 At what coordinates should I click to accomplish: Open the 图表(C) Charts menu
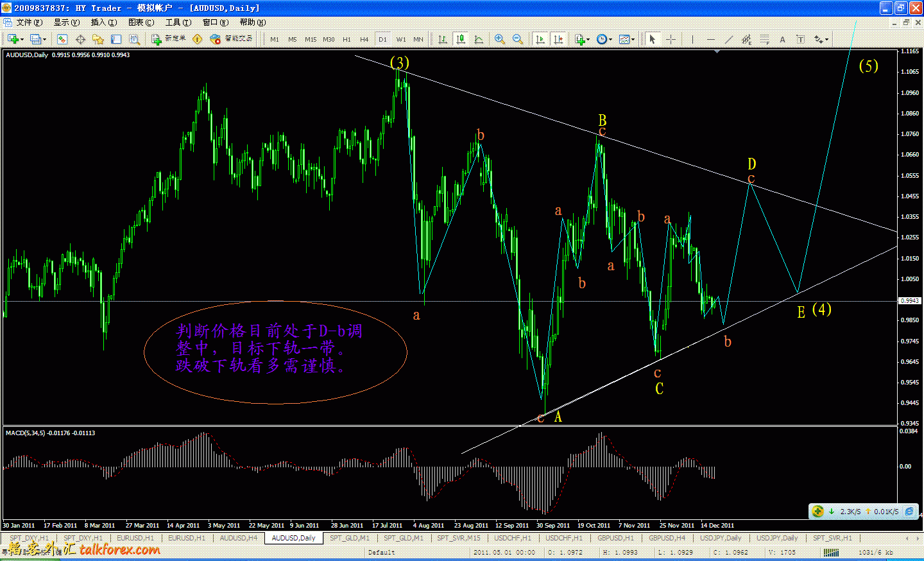tap(141, 22)
